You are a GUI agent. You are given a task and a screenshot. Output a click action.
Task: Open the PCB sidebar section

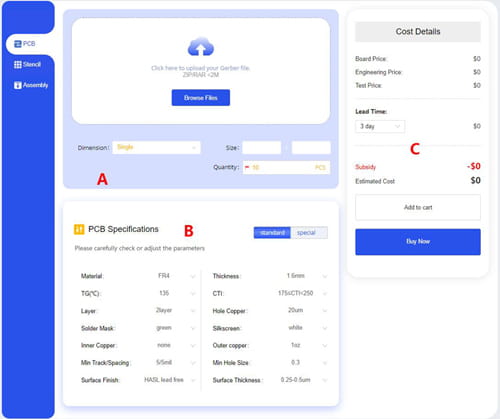click(x=25, y=44)
